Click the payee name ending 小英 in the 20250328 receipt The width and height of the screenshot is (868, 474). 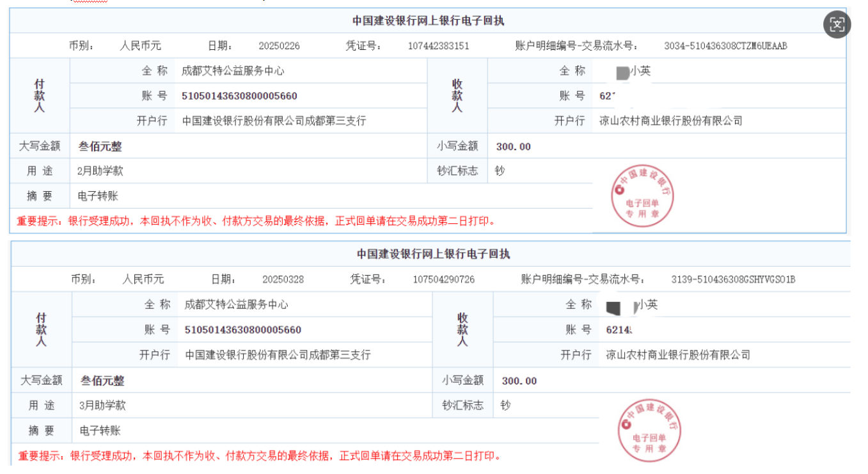[633, 305]
